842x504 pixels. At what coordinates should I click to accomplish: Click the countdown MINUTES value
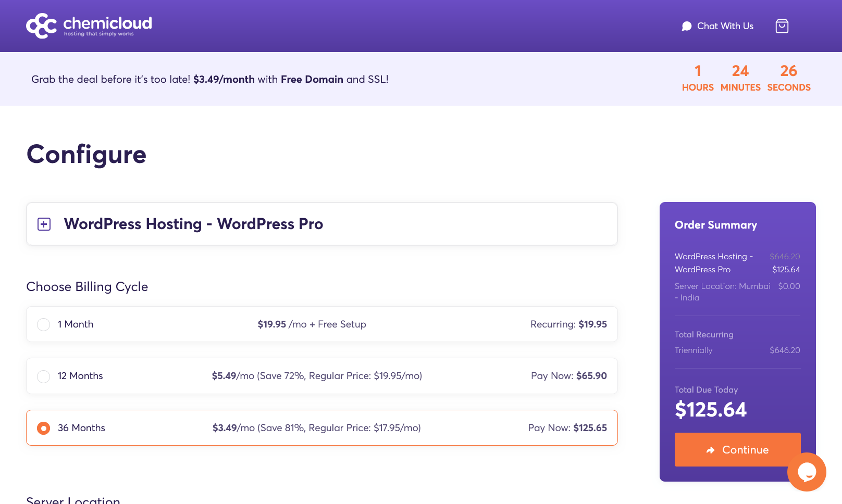click(740, 71)
